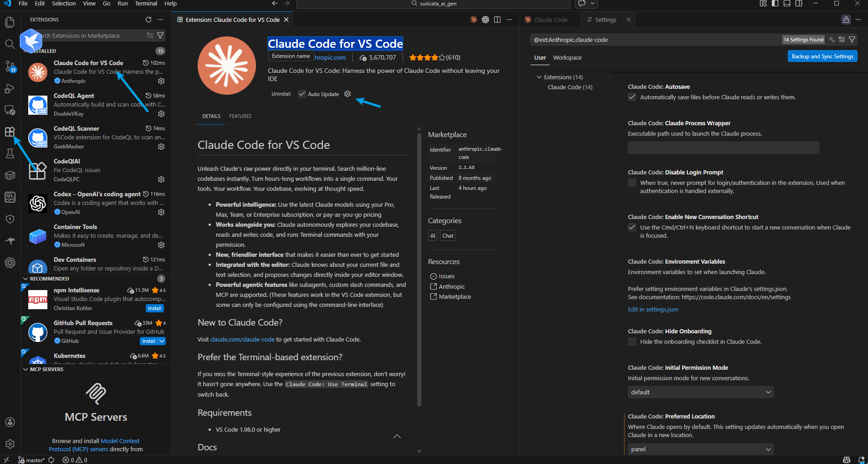868x464 pixels.
Task: Open the OpenAI Codex activity bar view
Action: tap(10, 263)
